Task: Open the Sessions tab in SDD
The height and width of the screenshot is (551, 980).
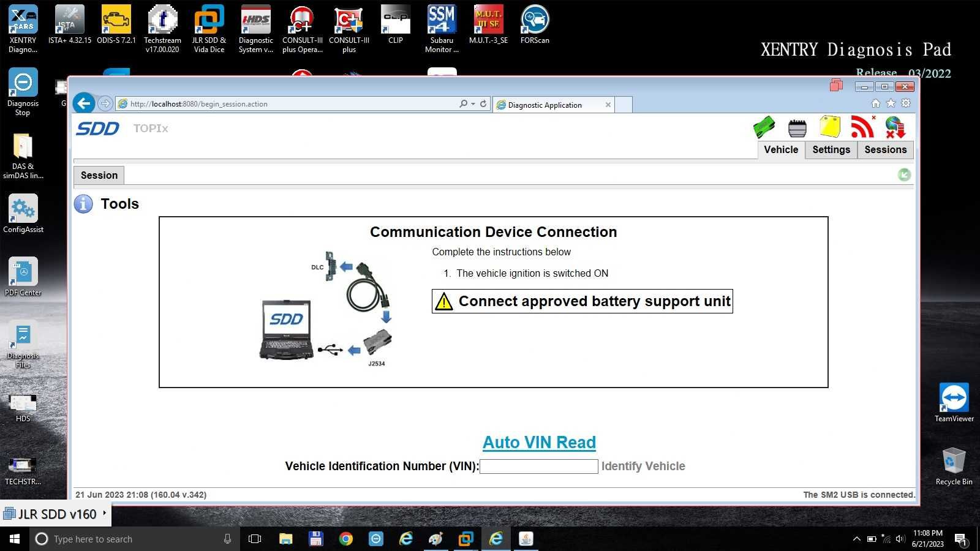Action: click(x=886, y=150)
